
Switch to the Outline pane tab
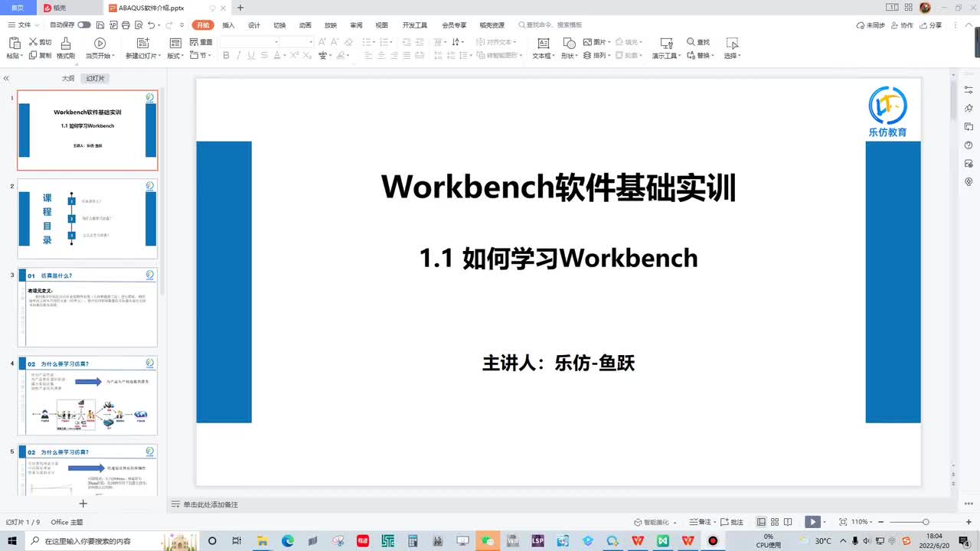68,79
